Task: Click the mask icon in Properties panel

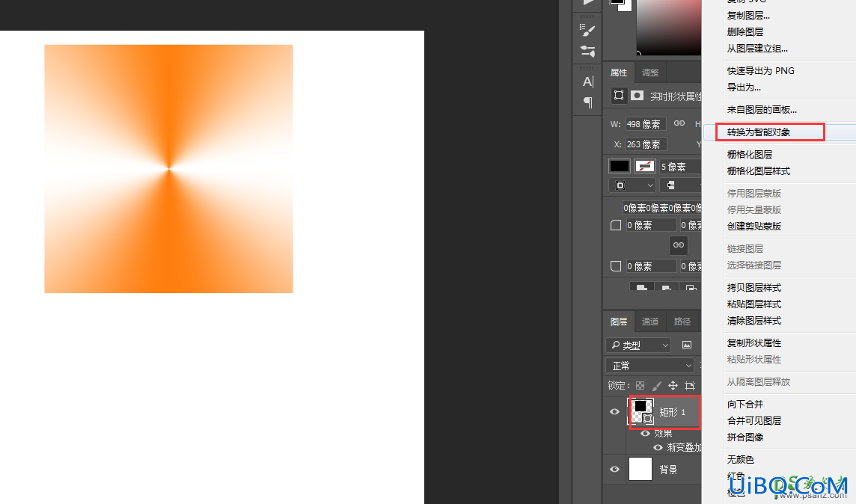Action: click(637, 96)
